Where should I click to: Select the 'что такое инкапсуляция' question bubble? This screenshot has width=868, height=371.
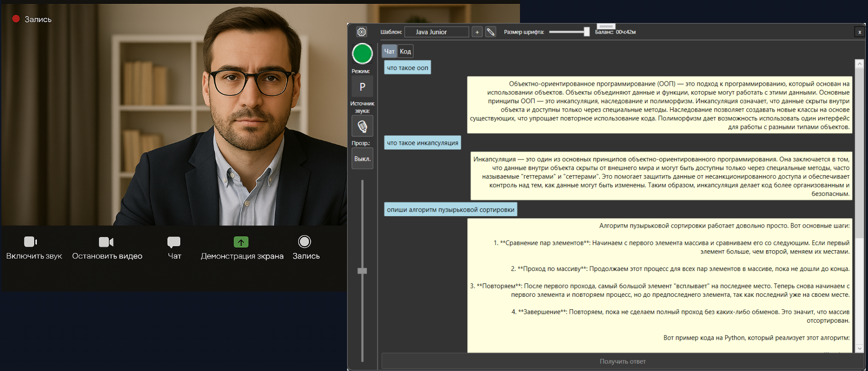(422, 143)
